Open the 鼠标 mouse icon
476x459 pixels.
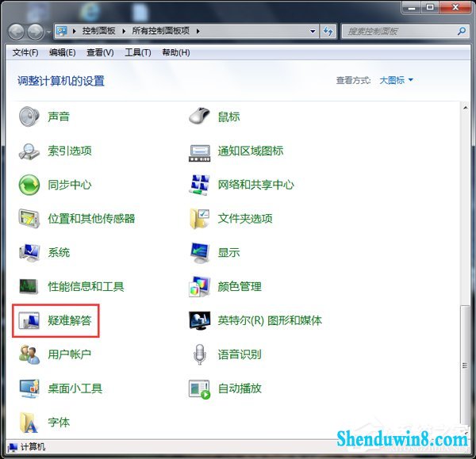[199, 117]
